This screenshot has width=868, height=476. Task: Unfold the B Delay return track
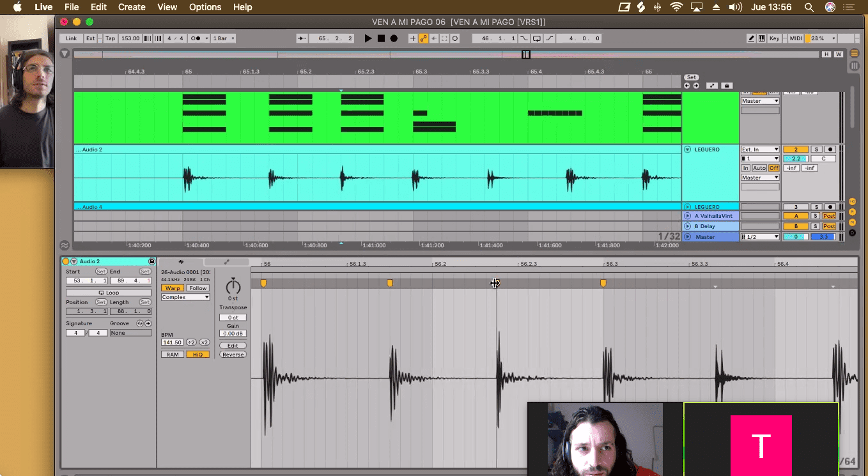688,226
